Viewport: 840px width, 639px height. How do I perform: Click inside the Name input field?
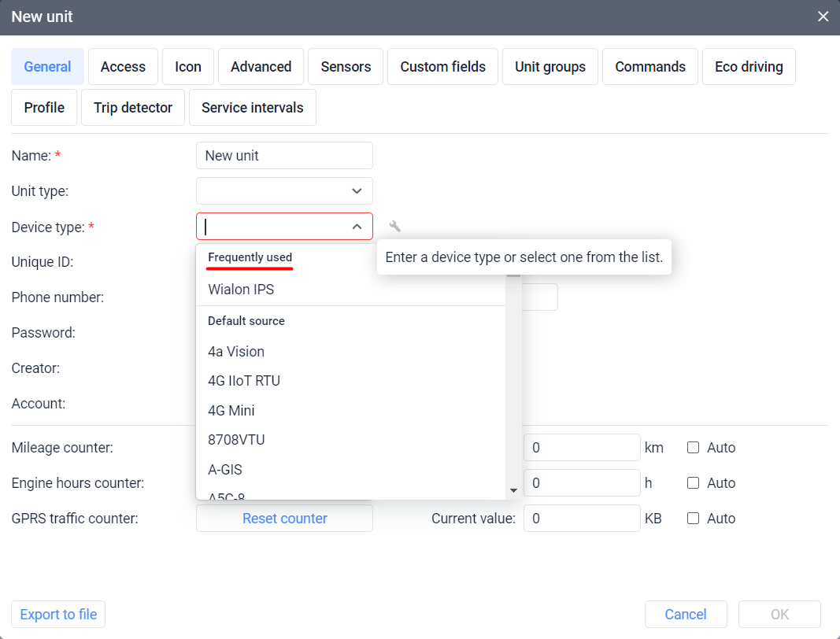[x=284, y=155]
